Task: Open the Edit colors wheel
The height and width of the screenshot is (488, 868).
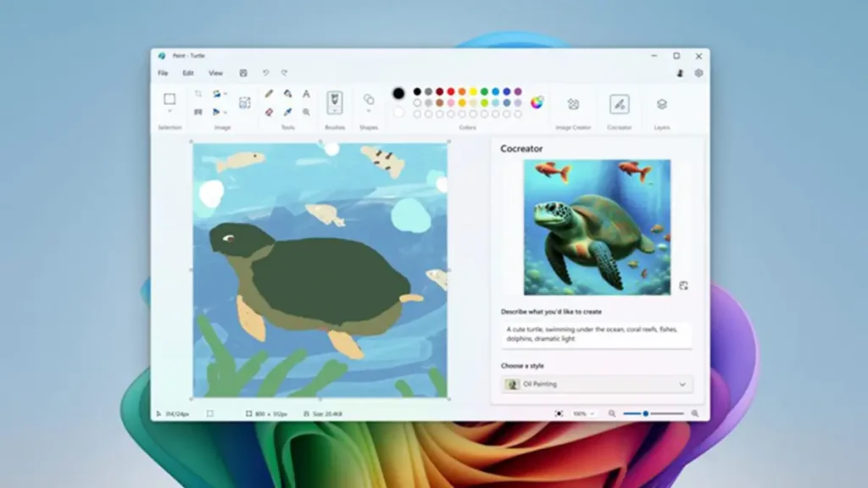Action: click(x=537, y=103)
